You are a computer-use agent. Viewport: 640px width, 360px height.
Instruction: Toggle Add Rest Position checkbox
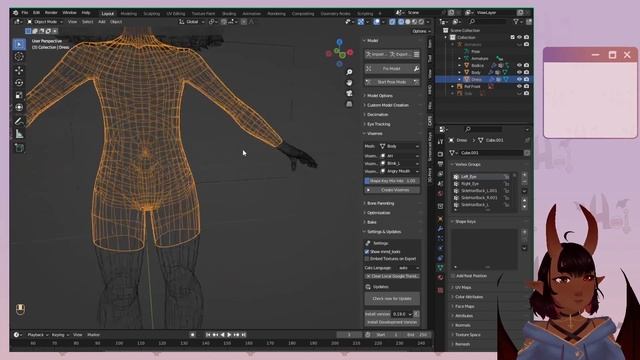click(453, 276)
